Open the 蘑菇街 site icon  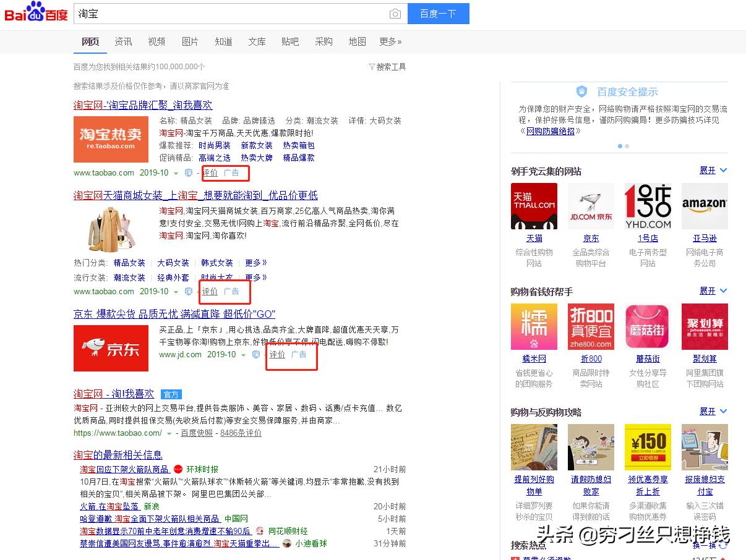(x=648, y=327)
